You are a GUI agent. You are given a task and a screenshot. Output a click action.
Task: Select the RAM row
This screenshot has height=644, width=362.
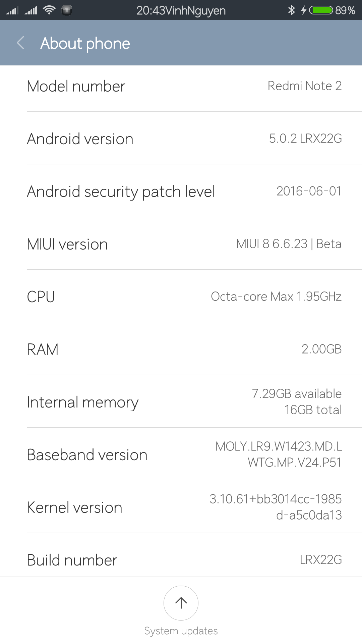(181, 349)
